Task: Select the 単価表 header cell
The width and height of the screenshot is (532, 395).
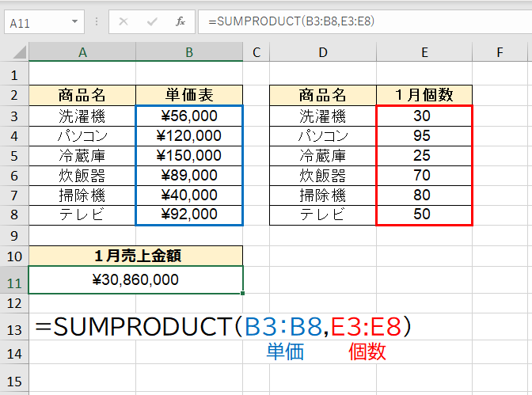Action: 189,95
